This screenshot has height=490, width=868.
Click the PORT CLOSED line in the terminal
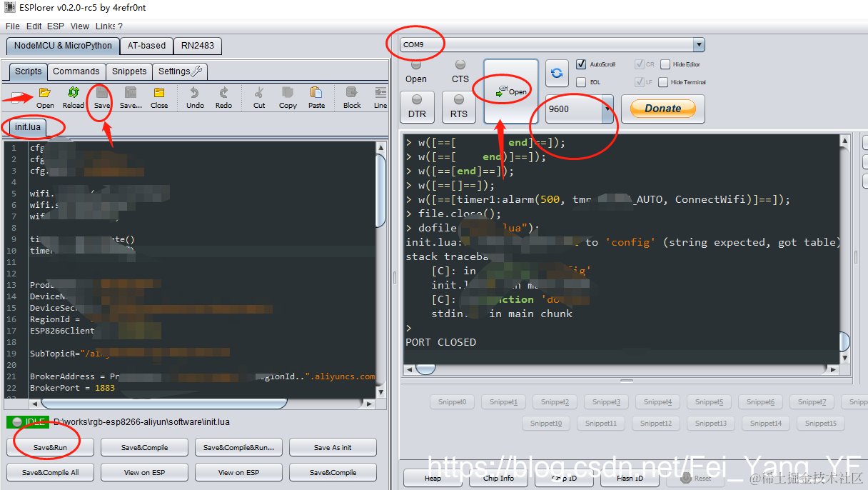(440, 342)
